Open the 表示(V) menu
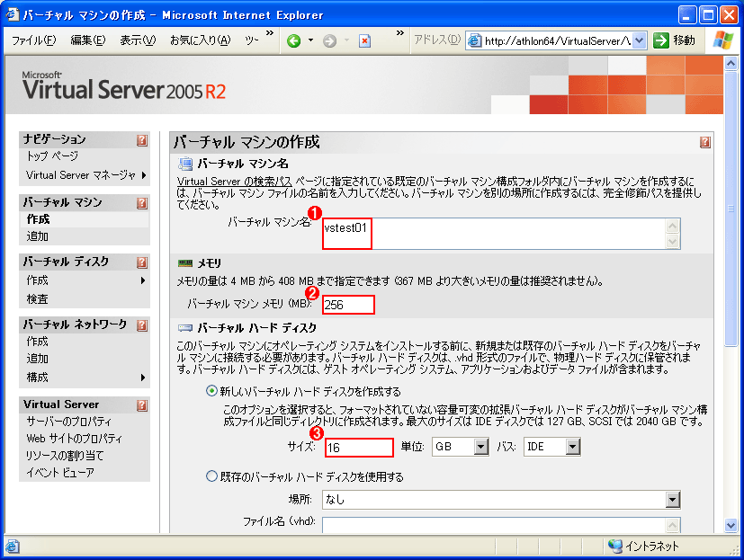This screenshot has height=560, width=744. click(138, 40)
